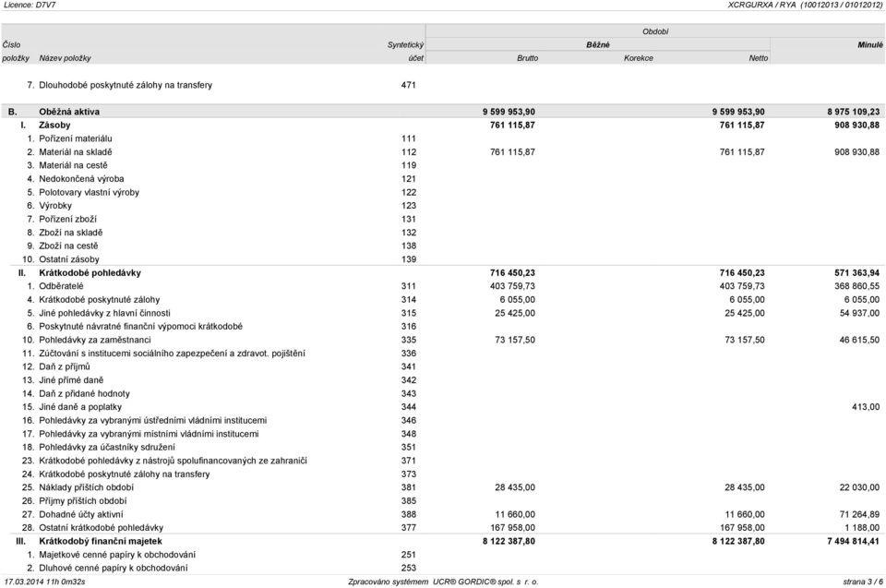Click previous period value 413,00
The image size is (886, 588).
coord(866,407)
